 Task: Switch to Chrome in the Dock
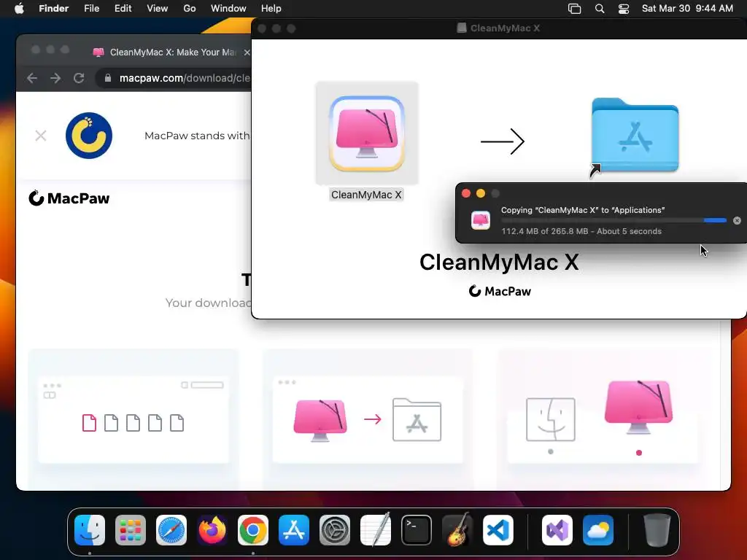coord(253,530)
